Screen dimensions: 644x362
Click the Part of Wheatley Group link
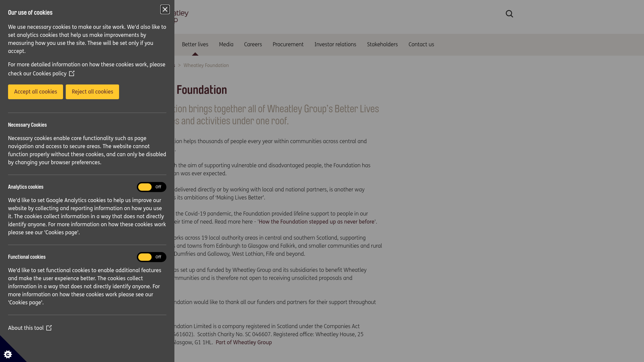pos(244,342)
